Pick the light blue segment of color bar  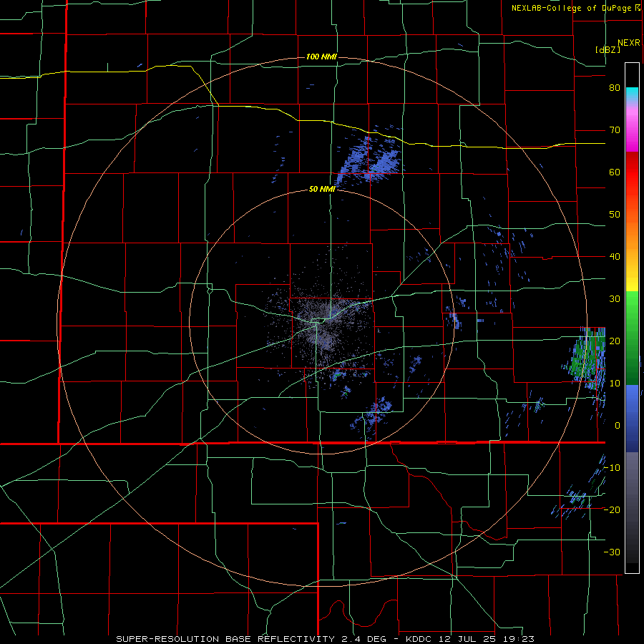(x=632, y=394)
